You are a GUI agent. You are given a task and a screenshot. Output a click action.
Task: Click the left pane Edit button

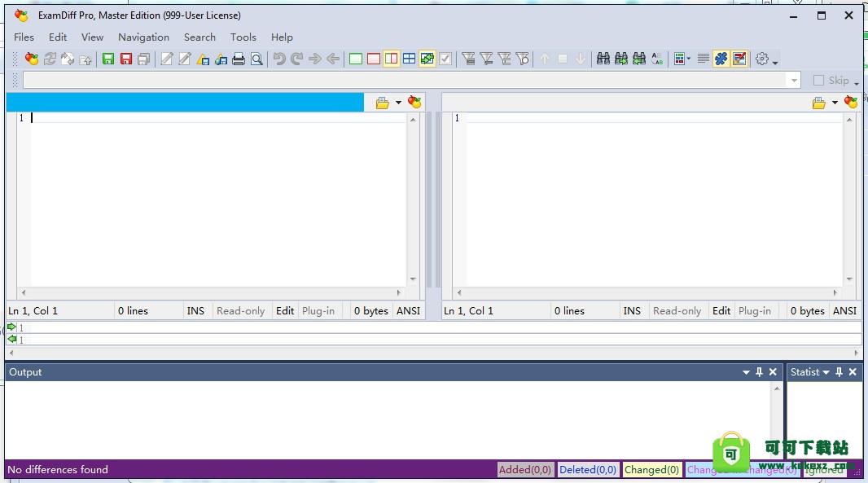tap(285, 310)
